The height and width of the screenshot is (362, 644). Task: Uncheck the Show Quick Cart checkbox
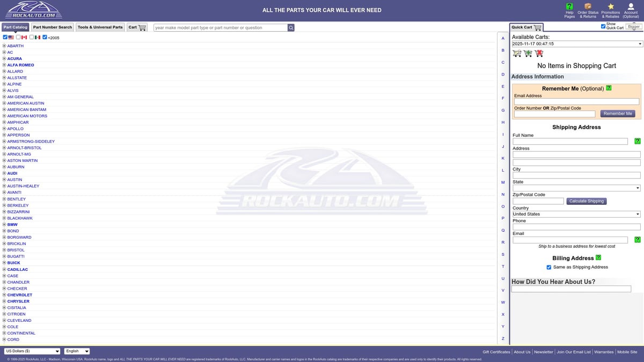pyautogui.click(x=603, y=26)
